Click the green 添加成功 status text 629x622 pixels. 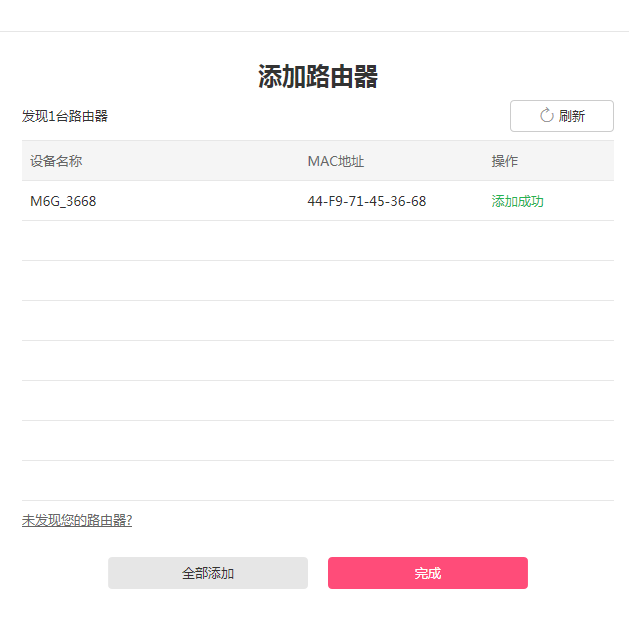click(518, 201)
